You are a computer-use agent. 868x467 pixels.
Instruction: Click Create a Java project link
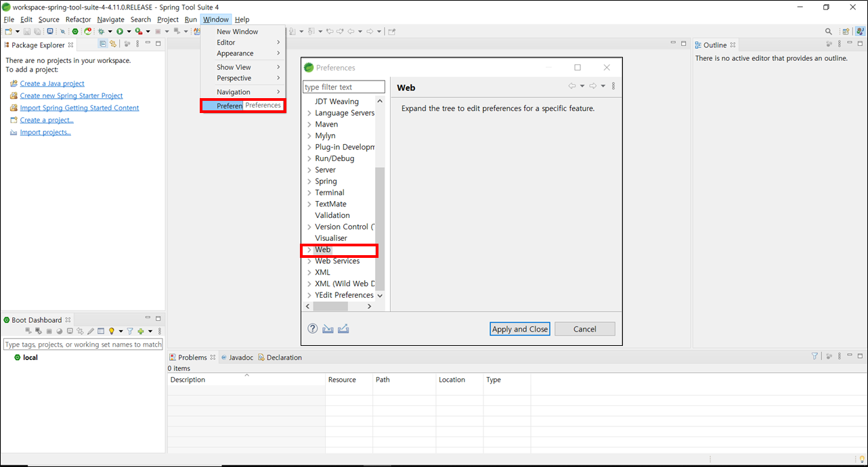(x=52, y=83)
